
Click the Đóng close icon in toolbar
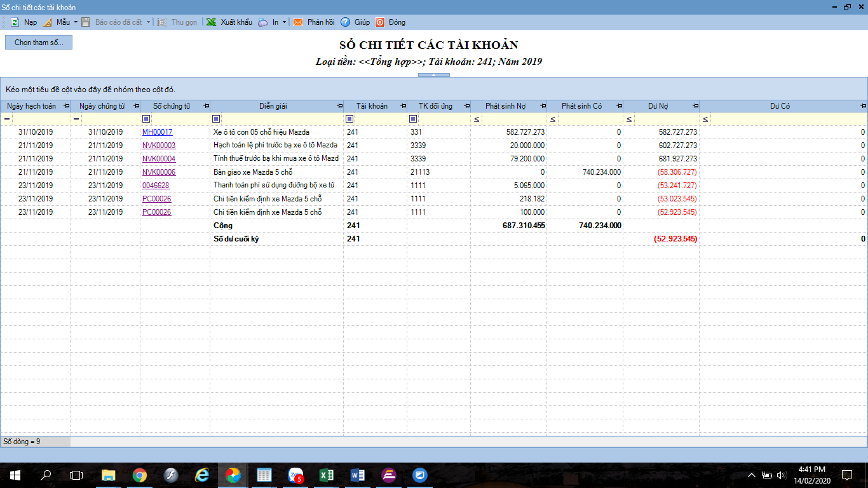pyautogui.click(x=380, y=22)
